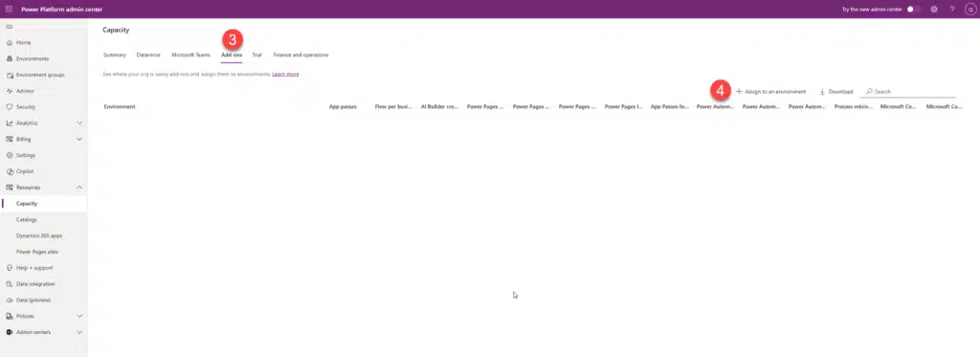The height and width of the screenshot is (357, 980).
Task: Select the Add-ons tab
Action: point(232,55)
